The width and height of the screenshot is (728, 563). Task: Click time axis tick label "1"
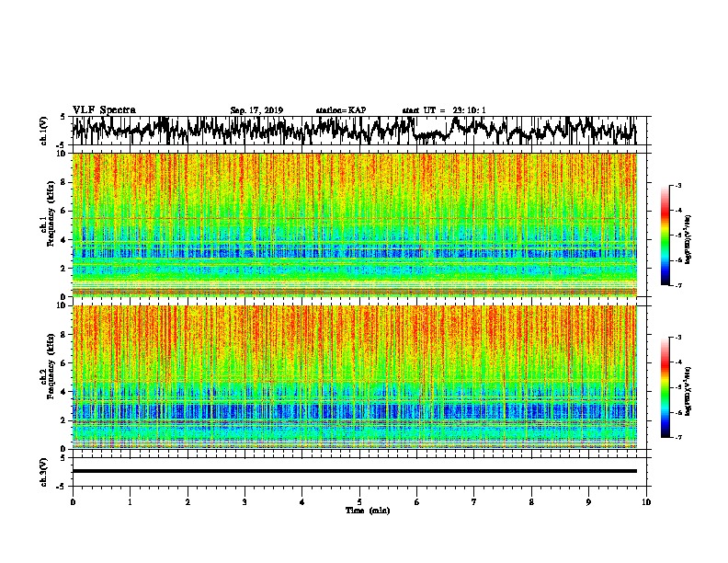pyautogui.click(x=130, y=501)
